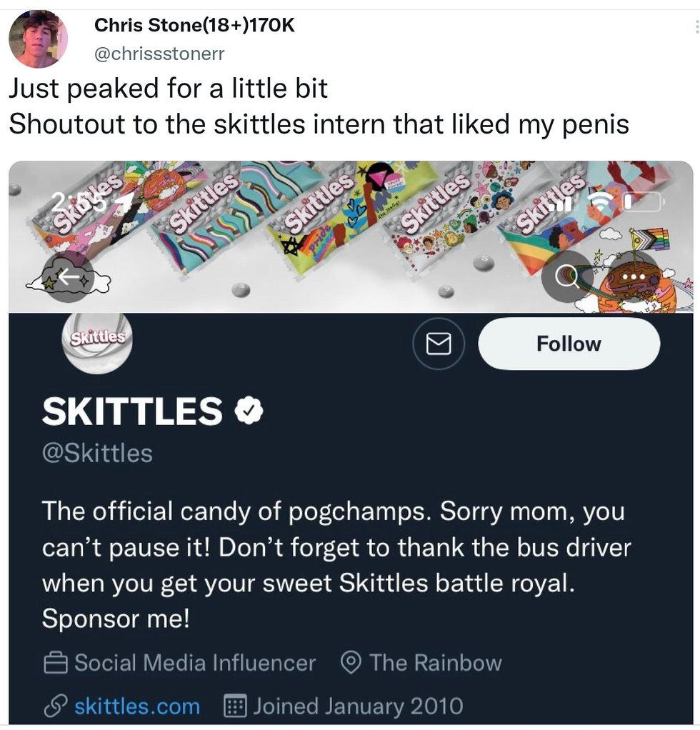This screenshot has width=700, height=730.
Task: Click the chain link icon before skittles.com
Action: [54, 706]
